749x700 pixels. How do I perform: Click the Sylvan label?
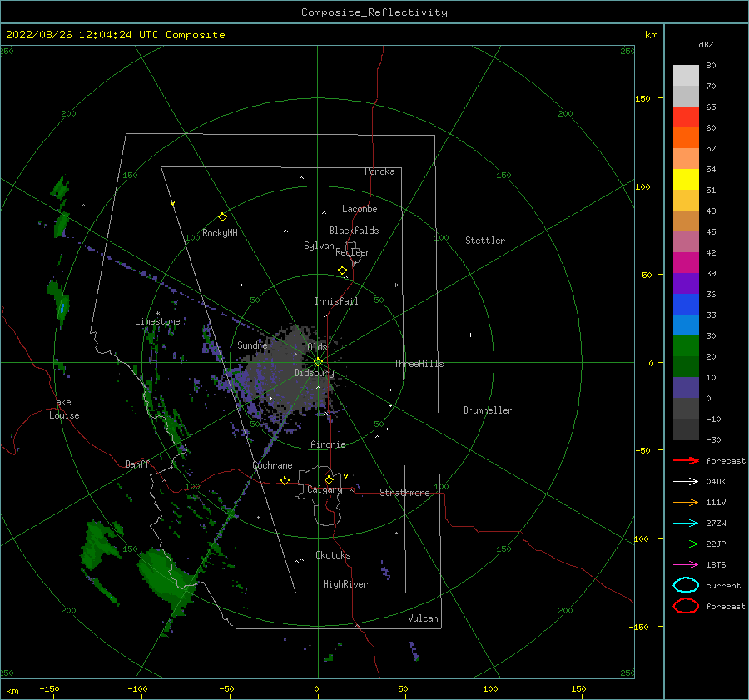pyautogui.click(x=319, y=246)
